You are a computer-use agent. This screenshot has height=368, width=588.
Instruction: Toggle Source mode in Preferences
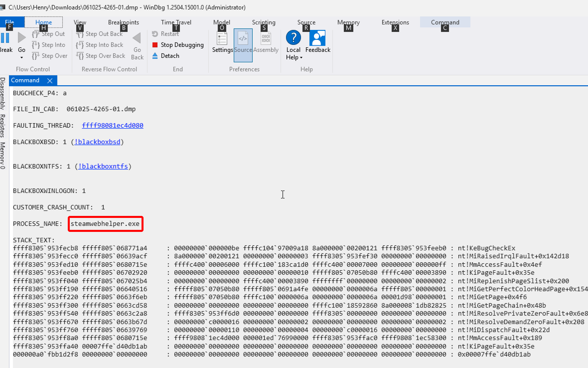pos(243,45)
